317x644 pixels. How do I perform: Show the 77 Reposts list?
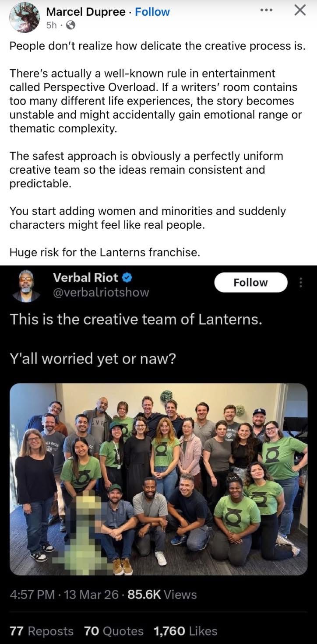(x=42, y=631)
